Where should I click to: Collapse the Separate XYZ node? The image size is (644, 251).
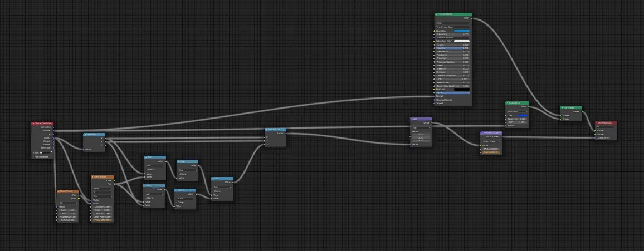click(x=85, y=135)
